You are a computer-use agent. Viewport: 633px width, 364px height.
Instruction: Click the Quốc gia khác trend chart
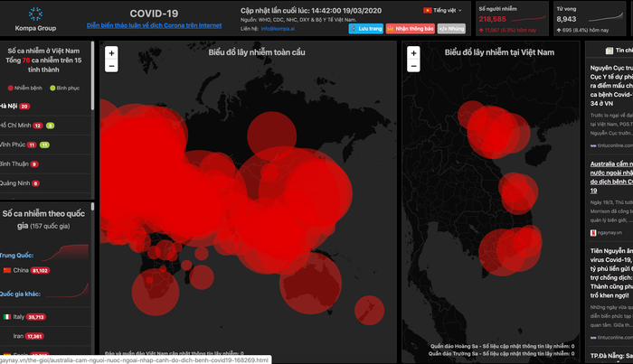tap(67, 291)
